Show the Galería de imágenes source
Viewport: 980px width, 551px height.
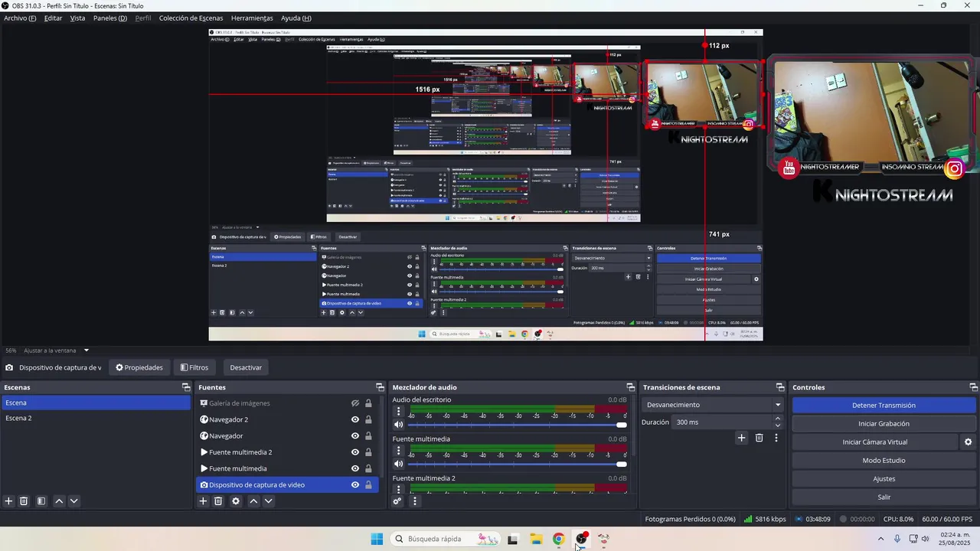355,403
